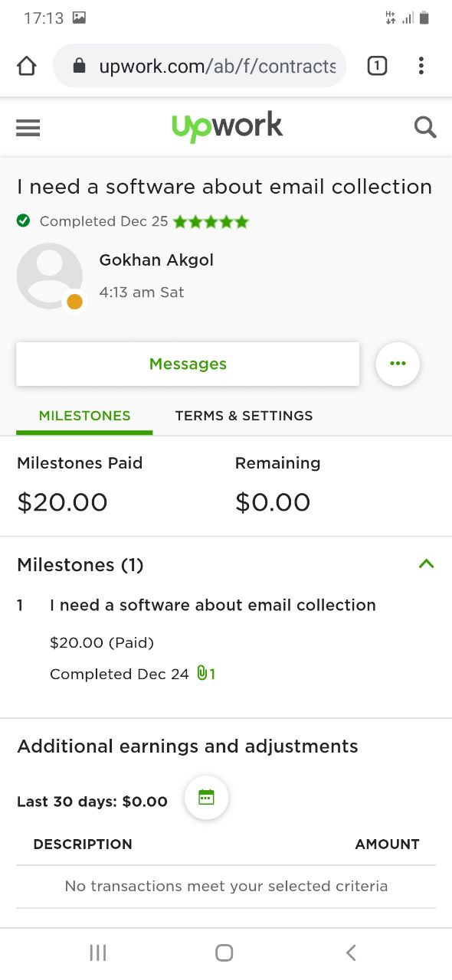Viewport: 452px width, 980px height.
Task: Tap the Android back navigation button
Action: tap(351, 952)
